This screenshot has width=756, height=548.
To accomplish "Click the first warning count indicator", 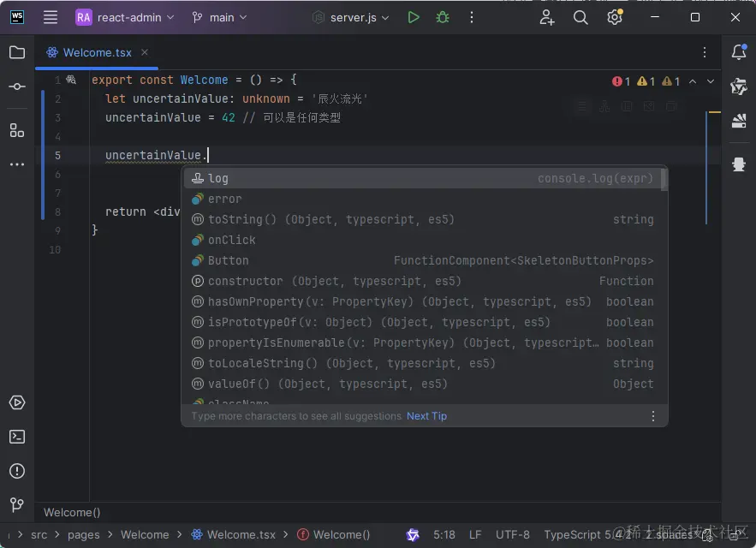I will click(x=646, y=81).
